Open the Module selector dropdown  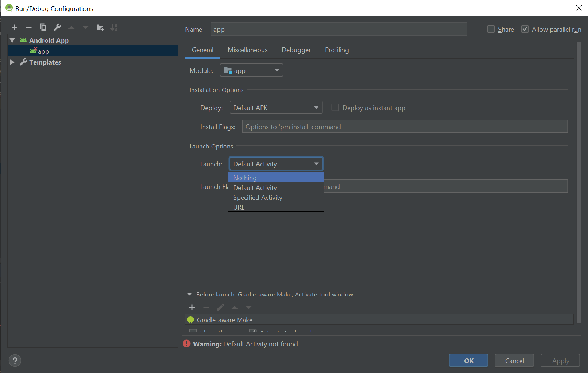tap(277, 70)
